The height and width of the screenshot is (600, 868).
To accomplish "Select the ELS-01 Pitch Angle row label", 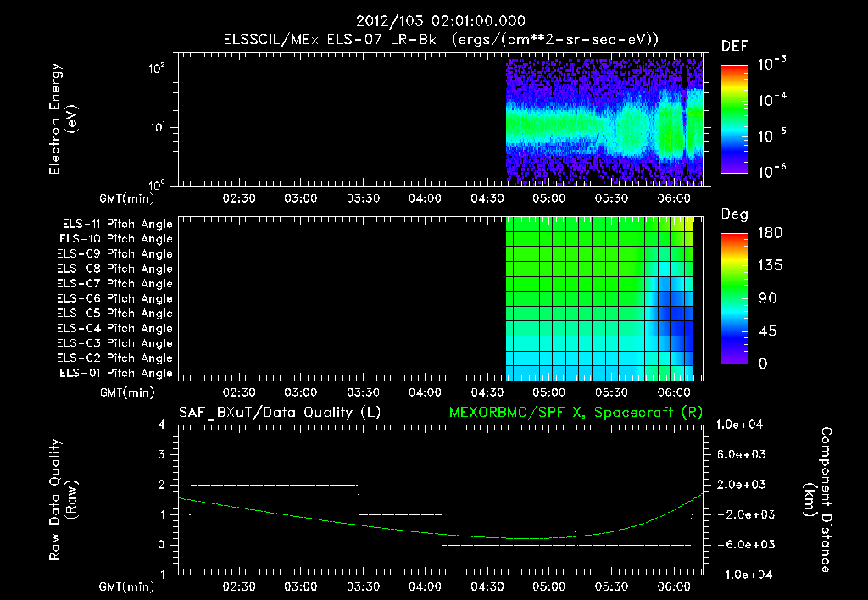I will 116,374.
